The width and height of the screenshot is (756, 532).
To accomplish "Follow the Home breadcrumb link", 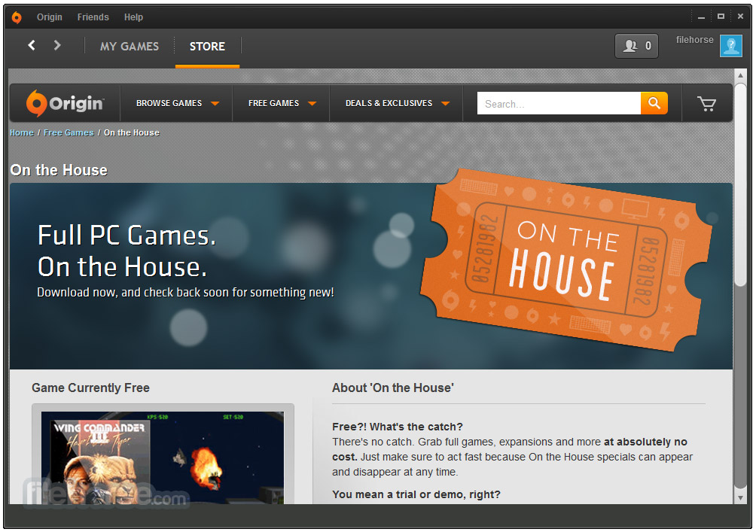I will [x=22, y=132].
